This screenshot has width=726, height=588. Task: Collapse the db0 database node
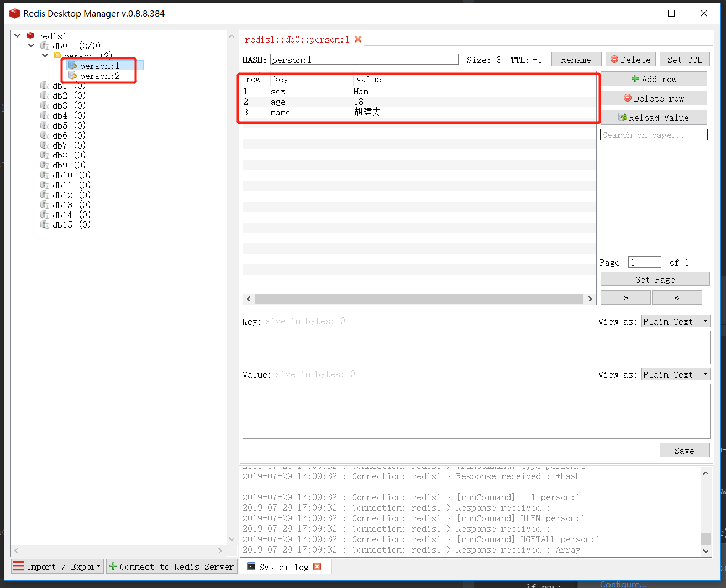click(x=31, y=46)
